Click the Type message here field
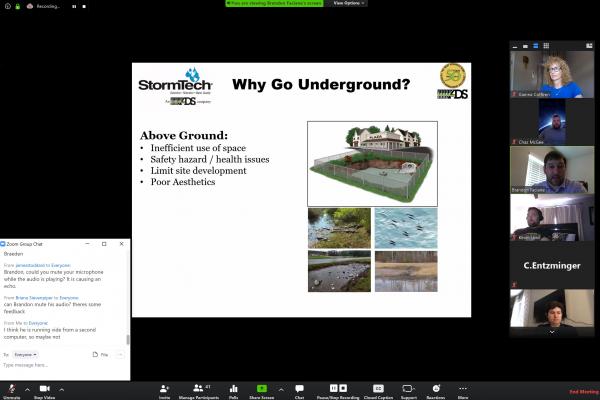This screenshot has height=400, width=600. coord(64,366)
